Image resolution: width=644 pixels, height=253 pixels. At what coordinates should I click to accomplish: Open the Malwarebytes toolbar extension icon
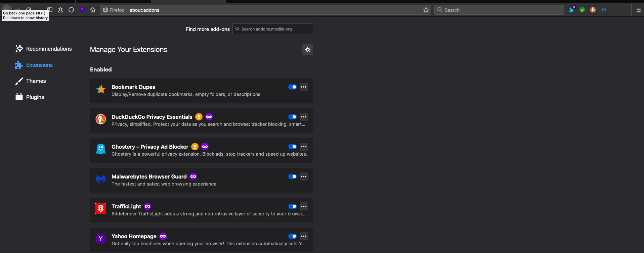[x=604, y=10]
